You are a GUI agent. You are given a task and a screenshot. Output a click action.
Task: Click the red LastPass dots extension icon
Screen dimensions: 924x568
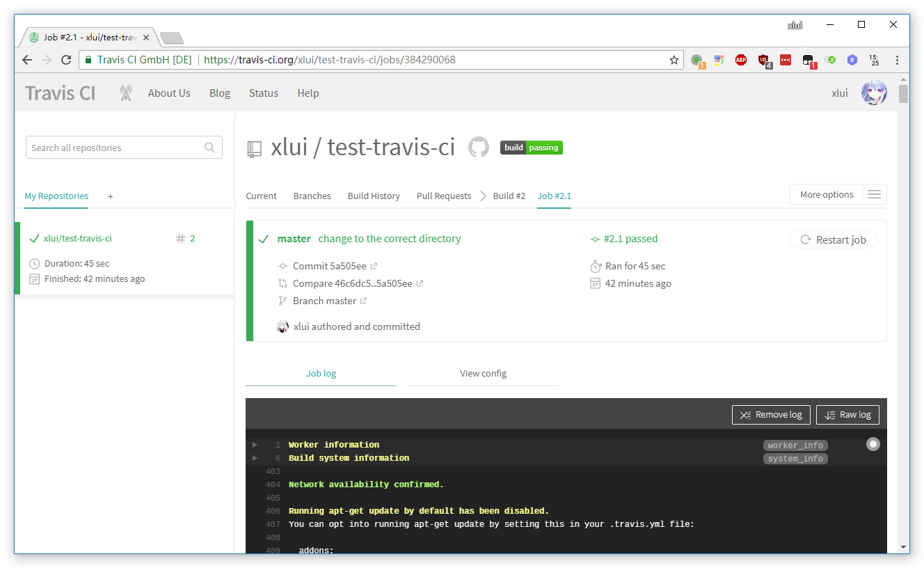click(786, 60)
